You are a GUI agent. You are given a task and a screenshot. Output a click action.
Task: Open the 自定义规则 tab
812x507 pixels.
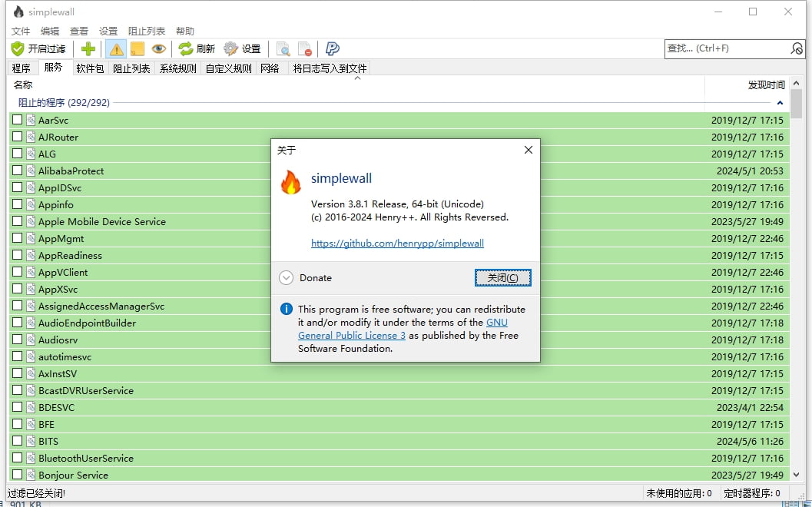coord(228,68)
